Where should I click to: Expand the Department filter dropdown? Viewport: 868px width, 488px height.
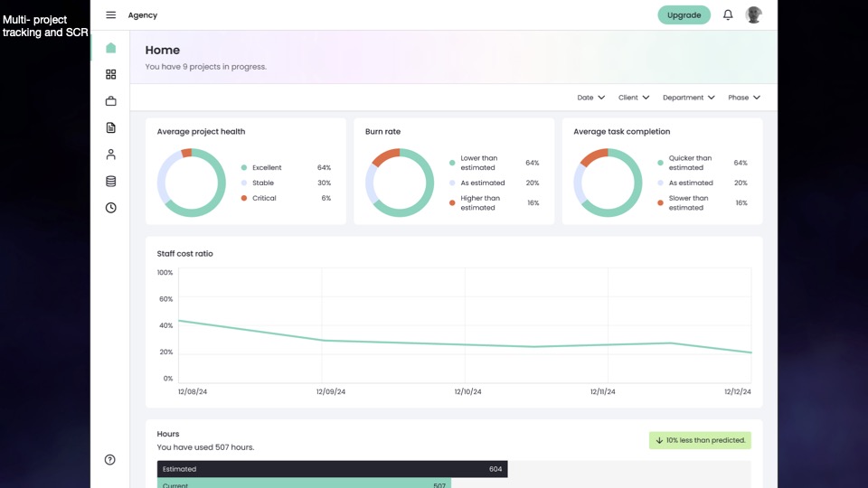coord(689,98)
